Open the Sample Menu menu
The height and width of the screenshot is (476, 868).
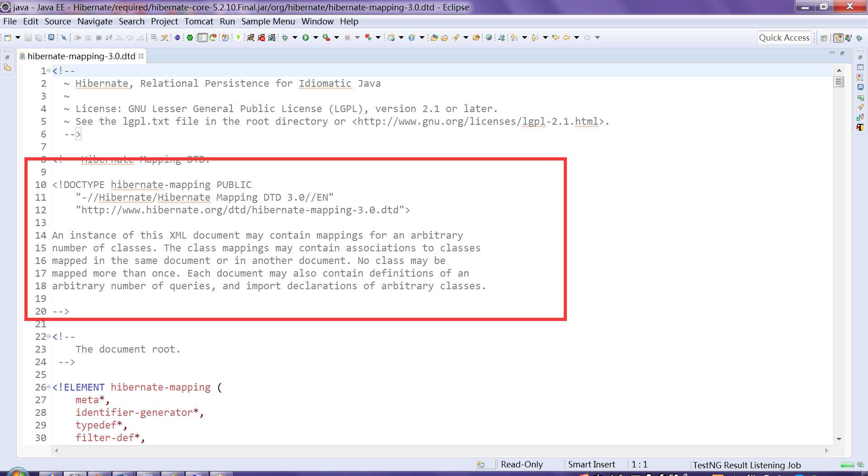pos(268,21)
